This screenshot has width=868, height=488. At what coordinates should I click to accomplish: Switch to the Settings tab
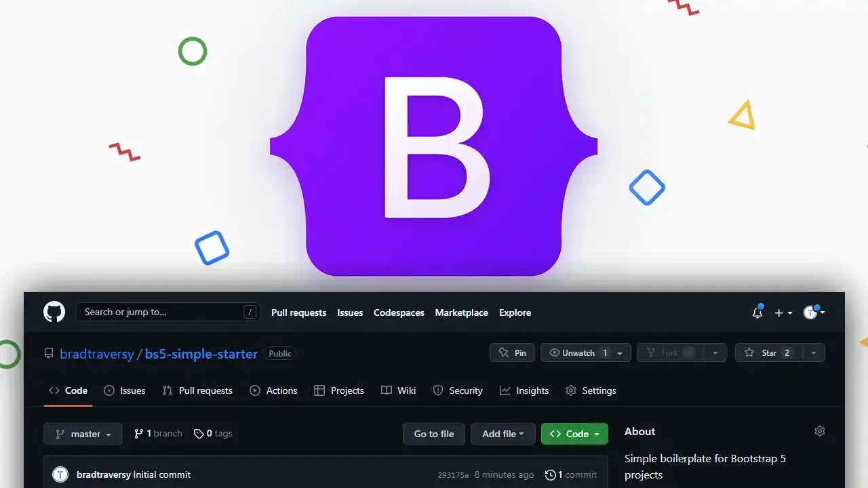pyautogui.click(x=591, y=391)
